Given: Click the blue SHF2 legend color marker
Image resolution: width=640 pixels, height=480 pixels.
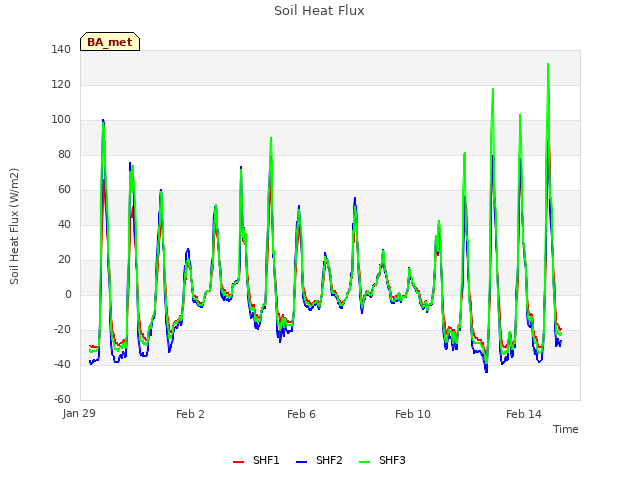Looking at the screenshot, I should [x=301, y=462].
